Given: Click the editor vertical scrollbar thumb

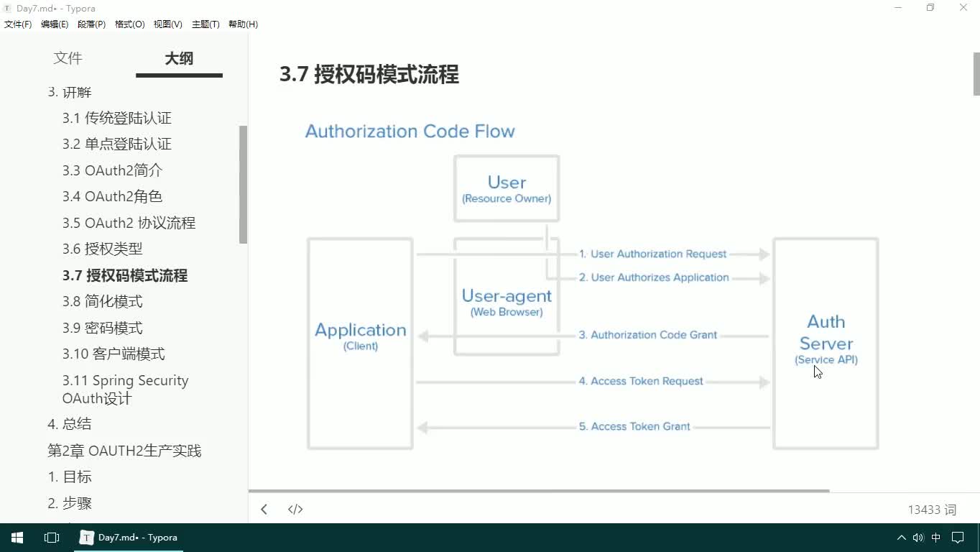Looking at the screenshot, I should pyautogui.click(x=976, y=73).
